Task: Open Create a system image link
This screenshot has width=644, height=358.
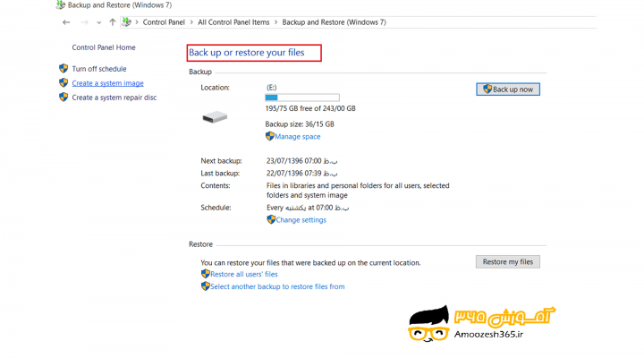Action: point(107,83)
